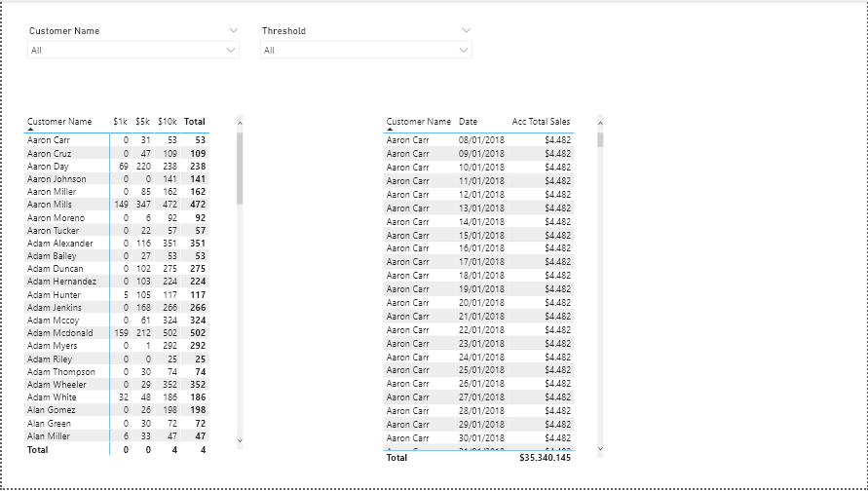The image size is (868, 491).
Task: Click Aaron Mills $10k value 472
Action: [170, 205]
